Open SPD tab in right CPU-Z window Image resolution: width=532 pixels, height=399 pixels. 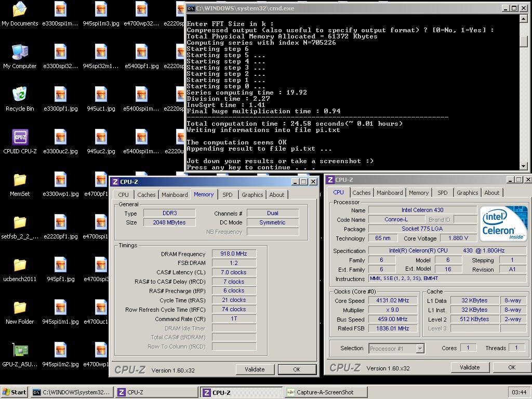coord(443,193)
